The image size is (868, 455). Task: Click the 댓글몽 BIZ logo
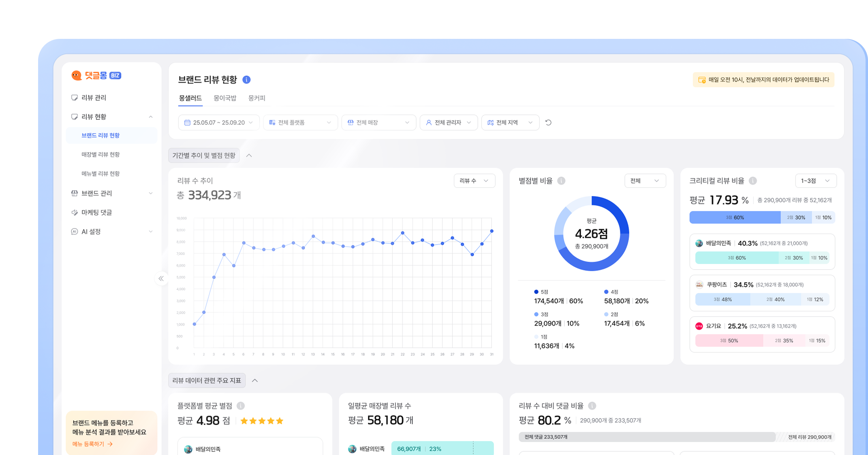click(x=96, y=75)
